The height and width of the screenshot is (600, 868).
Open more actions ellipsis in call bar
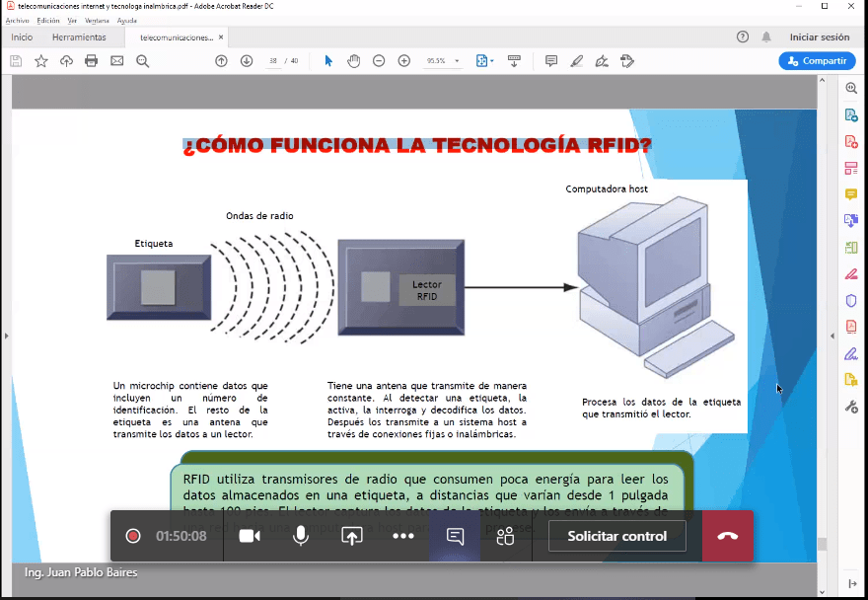click(403, 536)
